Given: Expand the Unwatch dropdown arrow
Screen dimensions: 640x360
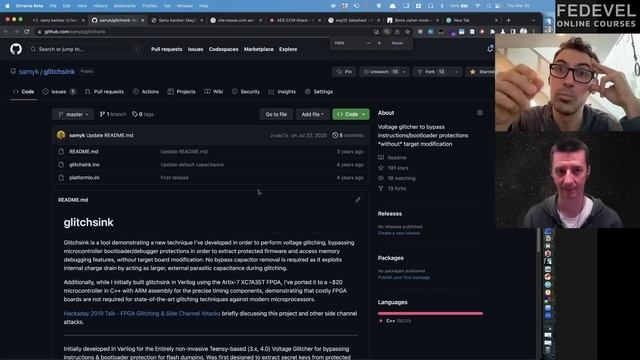Looking at the screenshot, I should 404,72.
